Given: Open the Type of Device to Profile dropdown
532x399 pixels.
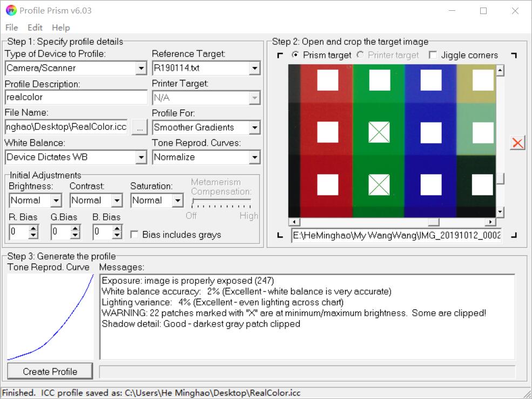Looking at the screenshot, I should pyautogui.click(x=142, y=68).
